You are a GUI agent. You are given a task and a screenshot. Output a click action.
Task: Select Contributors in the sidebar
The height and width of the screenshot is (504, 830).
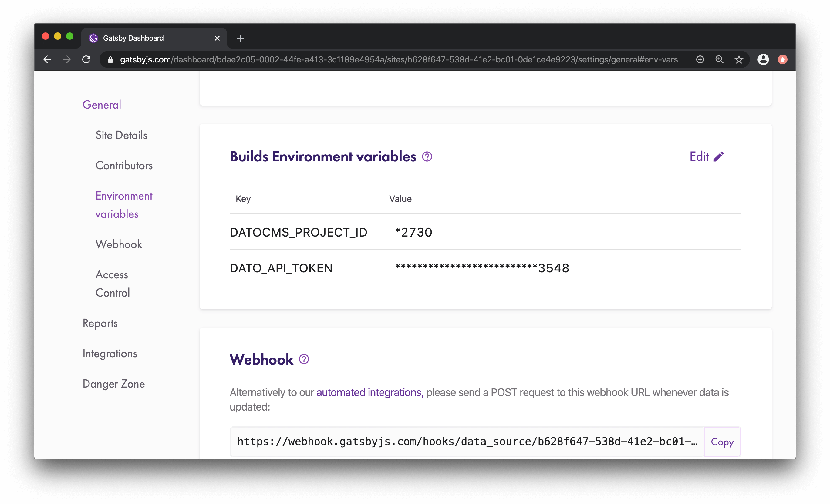point(124,165)
